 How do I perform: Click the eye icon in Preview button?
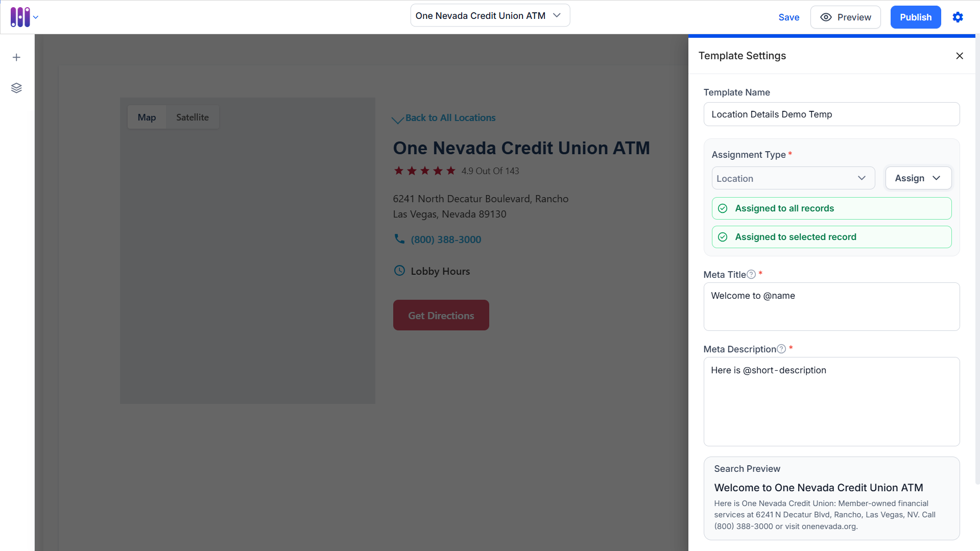click(x=826, y=17)
